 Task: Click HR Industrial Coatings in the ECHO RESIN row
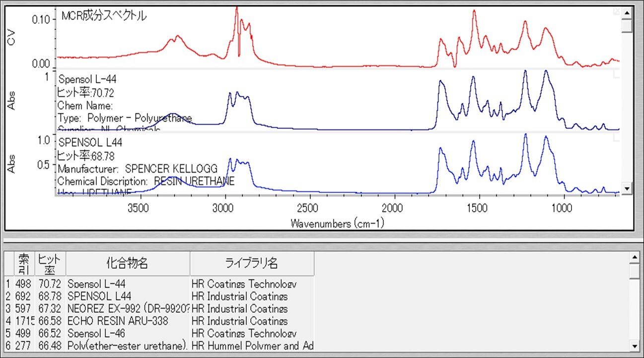click(239, 321)
